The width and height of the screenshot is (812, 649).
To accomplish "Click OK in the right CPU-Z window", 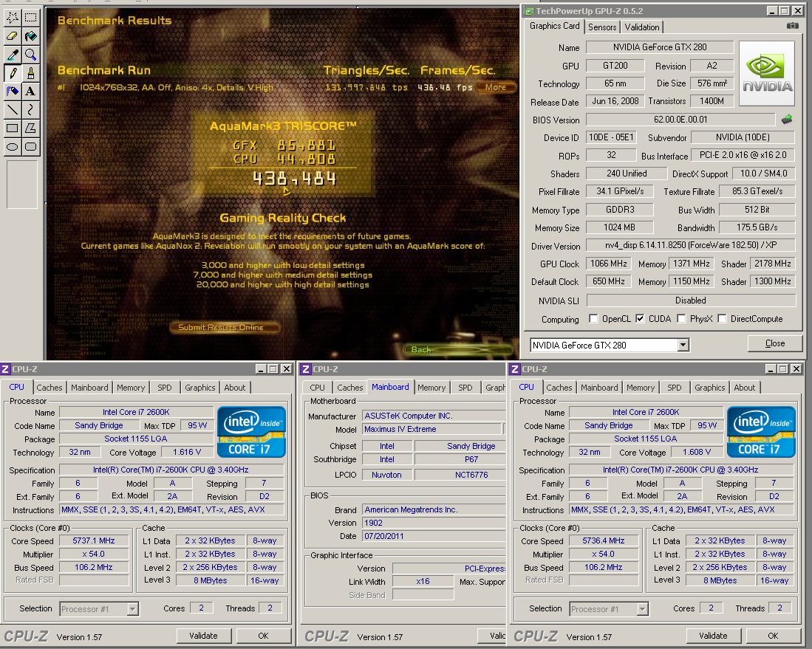I will [773, 636].
